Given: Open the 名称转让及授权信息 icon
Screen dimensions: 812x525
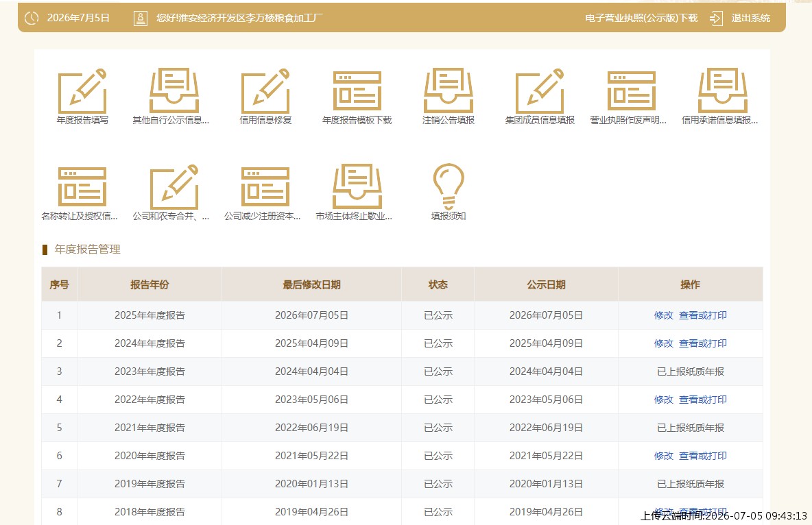Looking at the screenshot, I should click(x=82, y=187).
